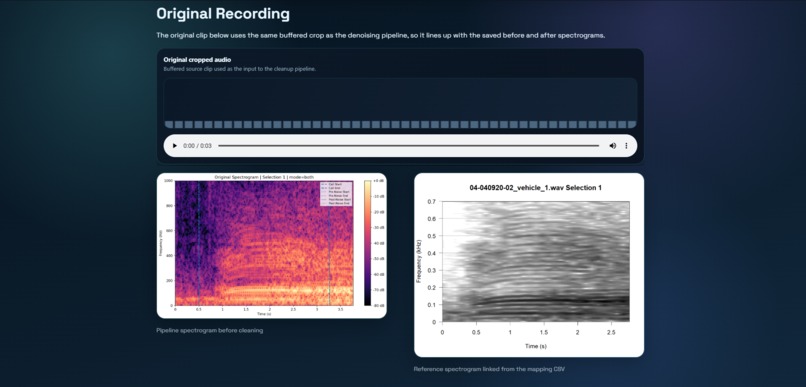Screen dimensions: 806x387
Task: Open the Original Spectrogram image
Action: (x=271, y=246)
